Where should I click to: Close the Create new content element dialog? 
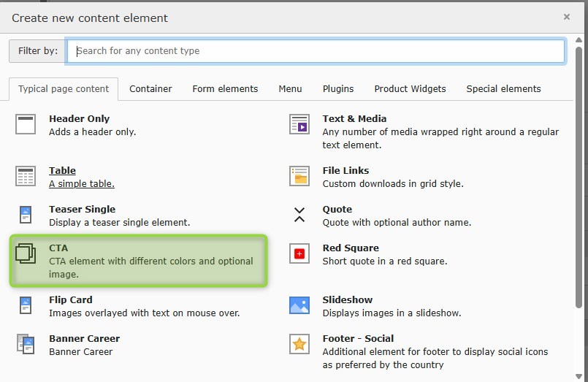click(567, 17)
